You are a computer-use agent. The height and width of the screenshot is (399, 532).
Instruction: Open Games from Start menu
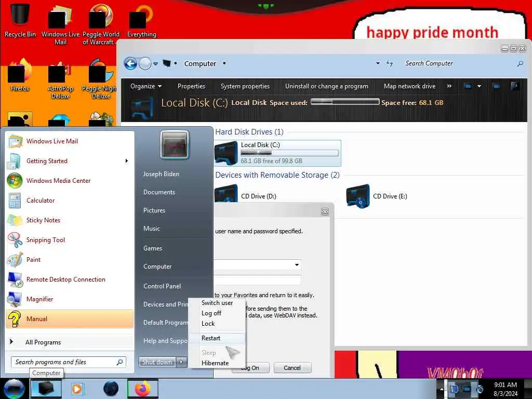(x=153, y=248)
